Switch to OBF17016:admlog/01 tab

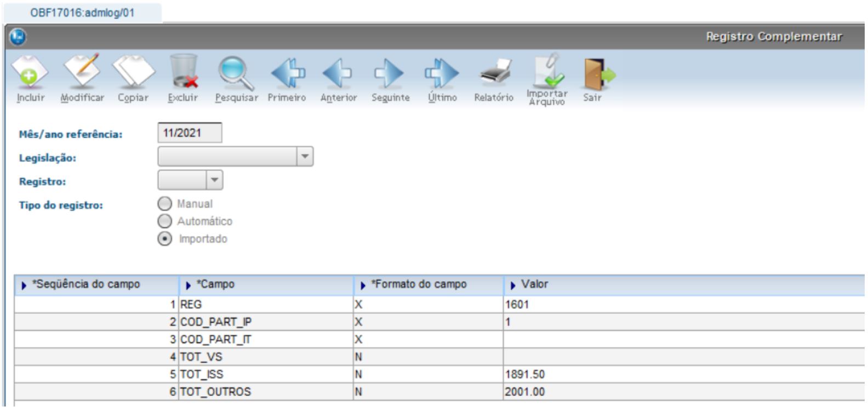(x=82, y=13)
